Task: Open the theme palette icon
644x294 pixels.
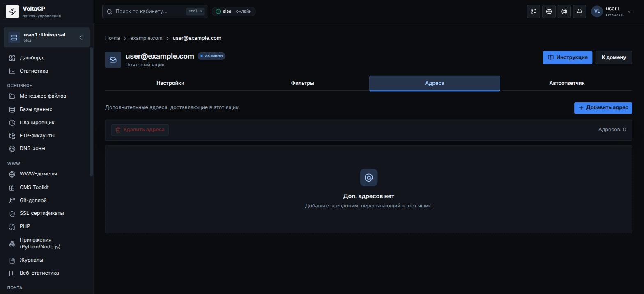Action: (534, 11)
